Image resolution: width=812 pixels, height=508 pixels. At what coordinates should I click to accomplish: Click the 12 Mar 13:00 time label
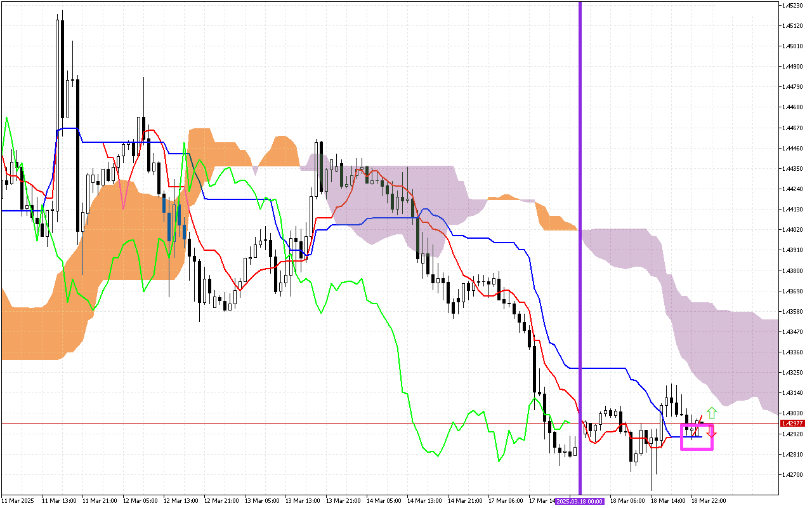(180, 501)
